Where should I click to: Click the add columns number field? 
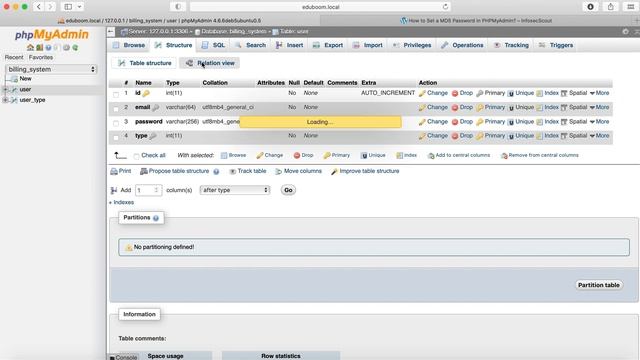click(148, 190)
